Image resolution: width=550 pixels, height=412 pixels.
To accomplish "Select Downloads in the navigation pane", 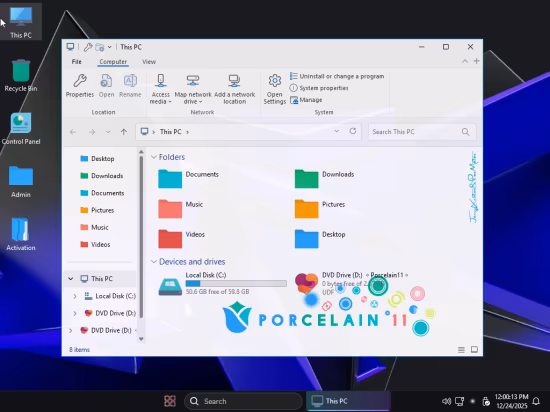I will (102, 176).
